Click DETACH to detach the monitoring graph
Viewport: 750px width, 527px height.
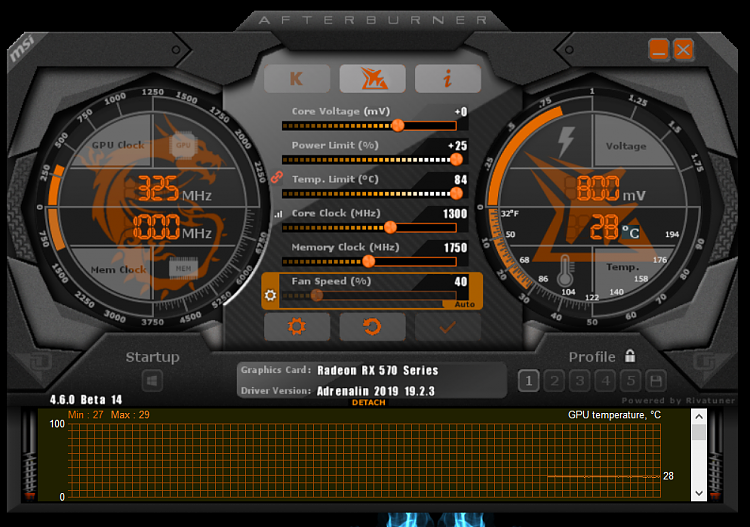(369, 403)
